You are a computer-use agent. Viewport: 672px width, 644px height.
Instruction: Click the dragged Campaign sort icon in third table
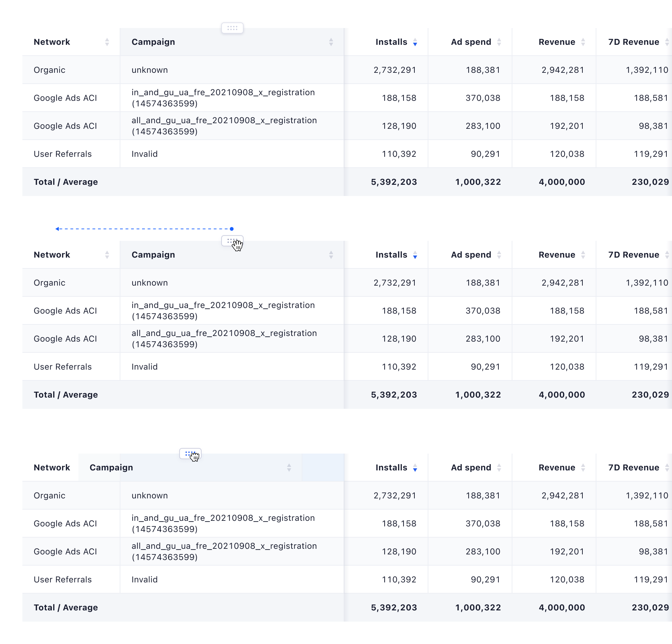tap(289, 468)
